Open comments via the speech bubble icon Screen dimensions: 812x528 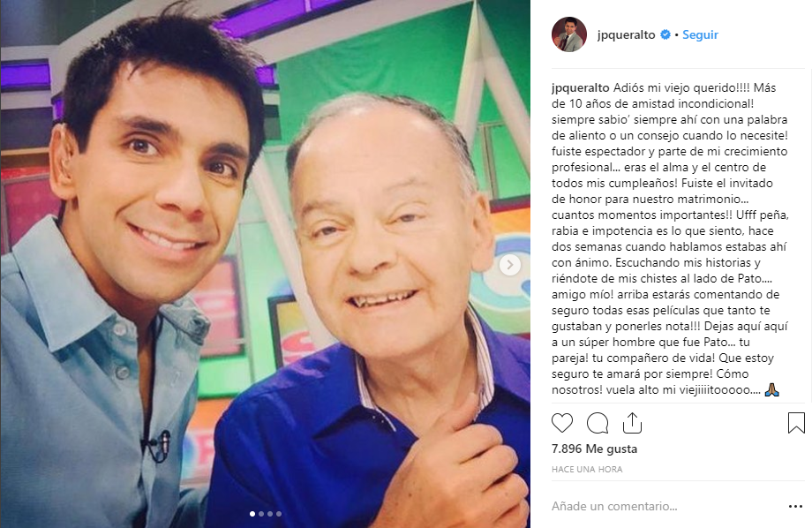(x=598, y=423)
